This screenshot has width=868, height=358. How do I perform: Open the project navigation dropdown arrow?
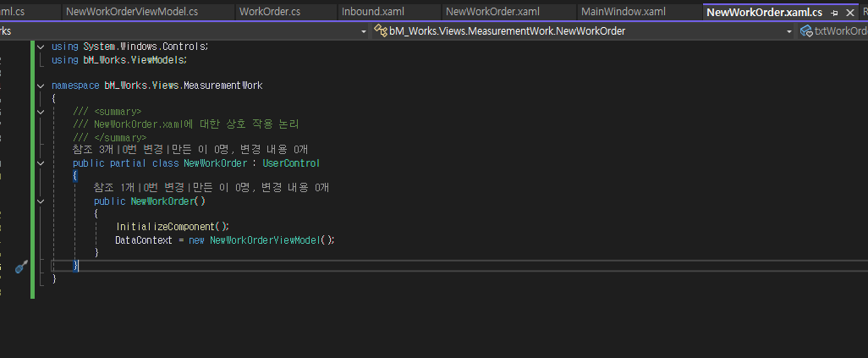tap(364, 31)
